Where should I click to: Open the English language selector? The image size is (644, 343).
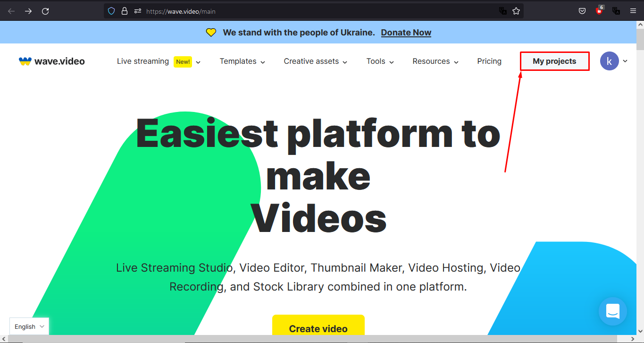[x=29, y=326]
